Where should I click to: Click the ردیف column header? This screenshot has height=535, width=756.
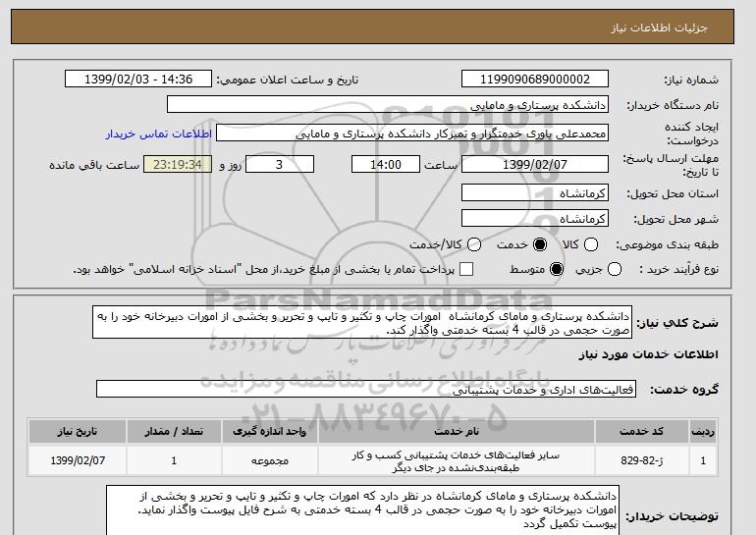pos(703,431)
